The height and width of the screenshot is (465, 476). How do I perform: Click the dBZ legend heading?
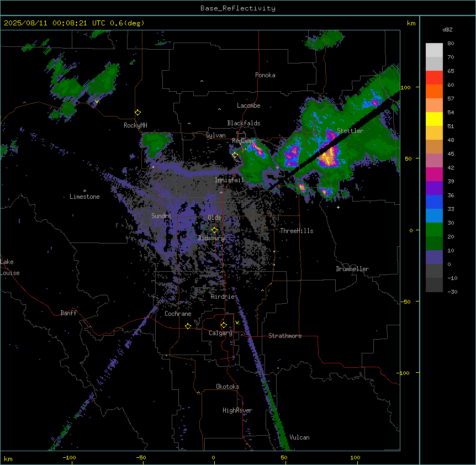[x=447, y=30]
